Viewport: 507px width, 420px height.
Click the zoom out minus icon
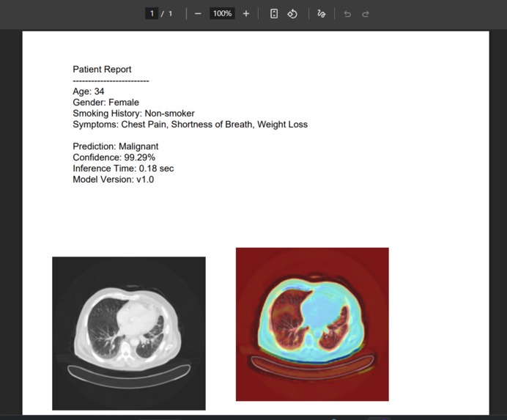pos(198,14)
